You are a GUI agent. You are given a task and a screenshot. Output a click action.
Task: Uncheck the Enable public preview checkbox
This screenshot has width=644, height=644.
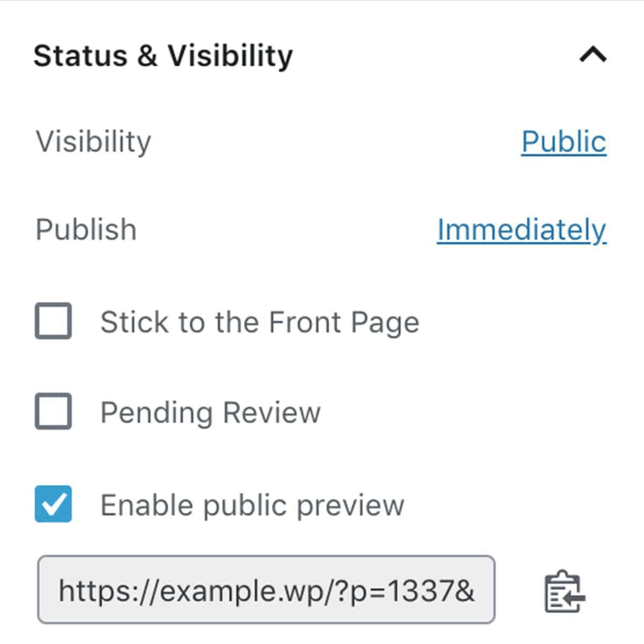pos(53,504)
